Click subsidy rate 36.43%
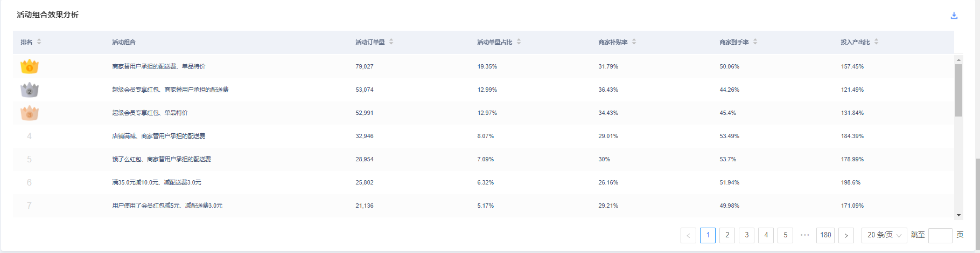Image resolution: width=980 pixels, height=253 pixels. click(x=608, y=90)
